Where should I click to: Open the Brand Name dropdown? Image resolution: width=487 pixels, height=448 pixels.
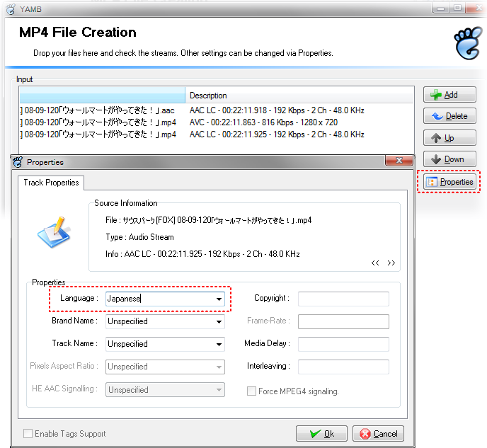(x=219, y=321)
